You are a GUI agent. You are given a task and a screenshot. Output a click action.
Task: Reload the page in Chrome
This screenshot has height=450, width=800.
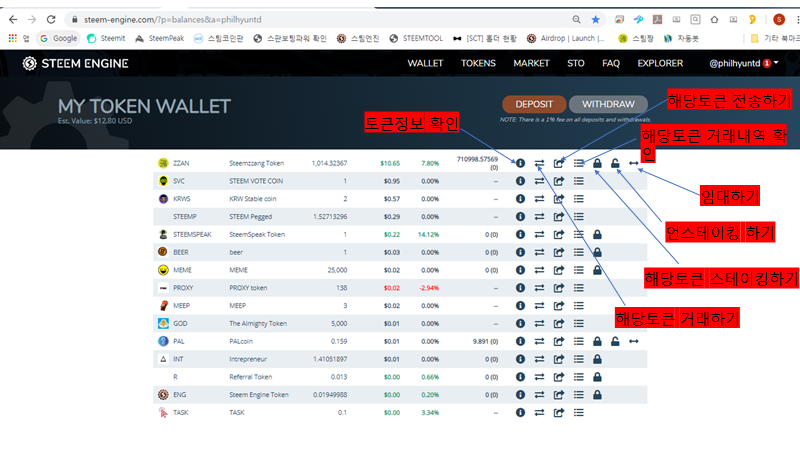pyautogui.click(x=51, y=19)
